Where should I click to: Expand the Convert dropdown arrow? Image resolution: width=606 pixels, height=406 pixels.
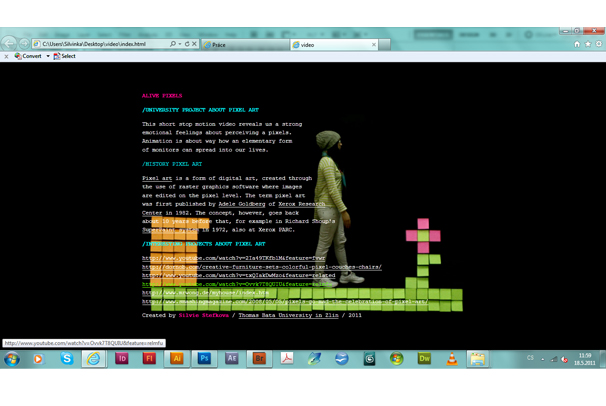(47, 56)
